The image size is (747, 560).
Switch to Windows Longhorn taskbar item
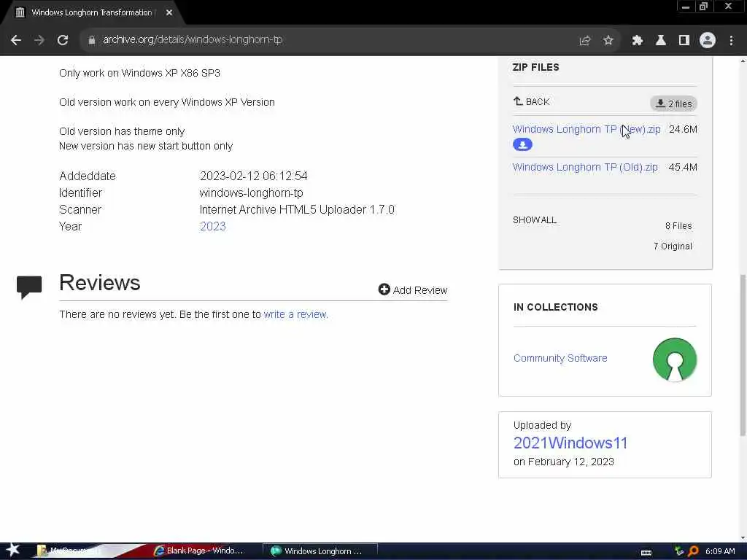pyautogui.click(x=320, y=551)
